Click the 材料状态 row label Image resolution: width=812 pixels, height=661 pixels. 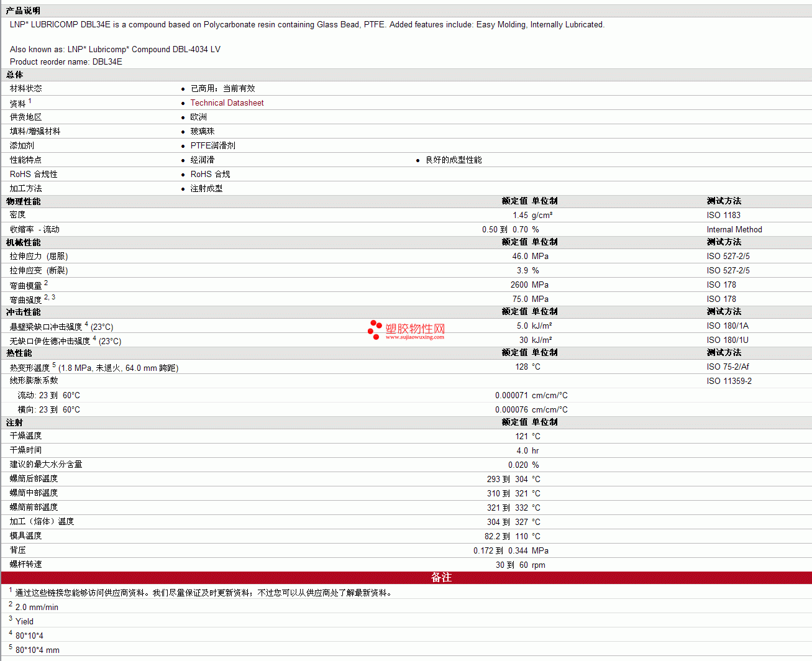(x=25, y=89)
